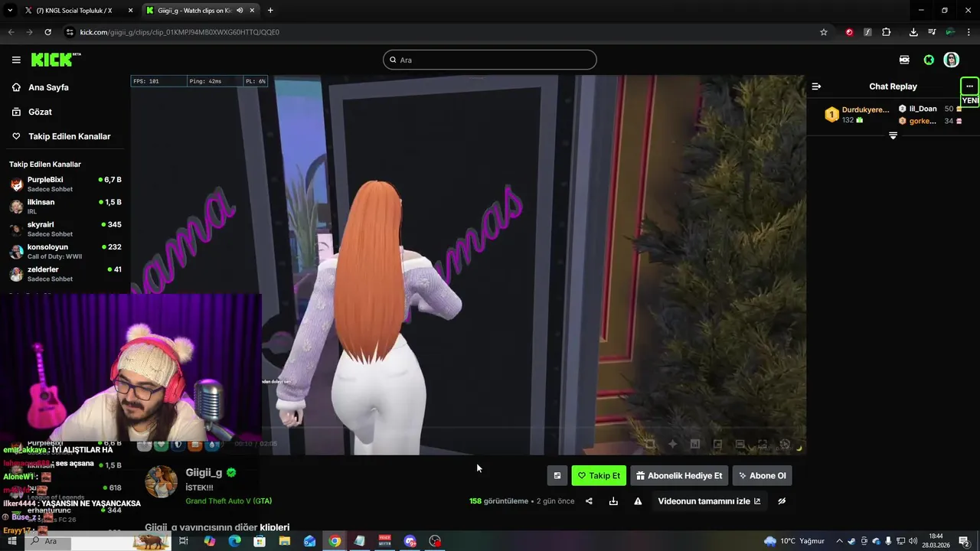Open Takip Edilen Kanallar in sidebar

point(70,136)
